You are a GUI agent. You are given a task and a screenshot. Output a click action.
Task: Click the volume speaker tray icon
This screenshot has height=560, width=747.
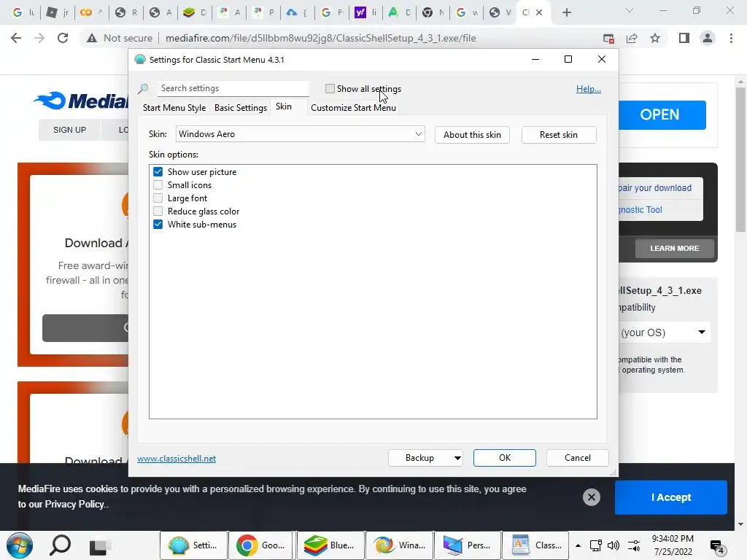613,545
